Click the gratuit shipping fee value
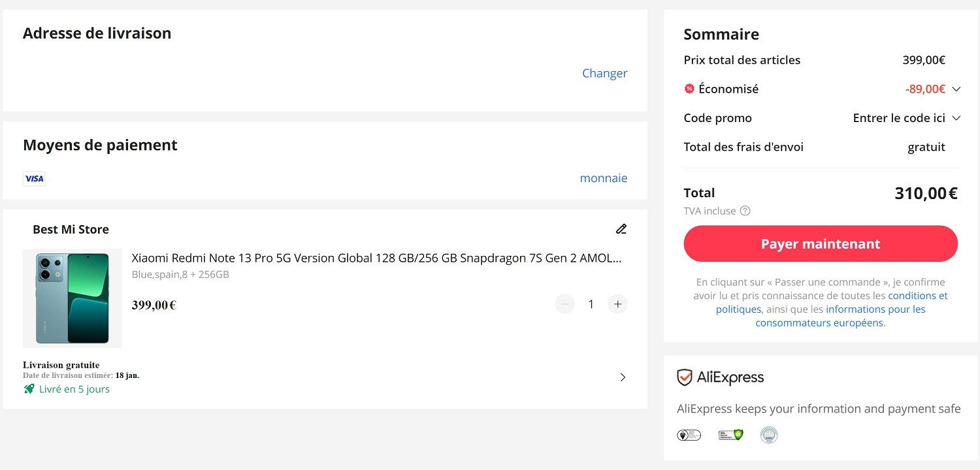This screenshot has height=470, width=980. [x=926, y=147]
